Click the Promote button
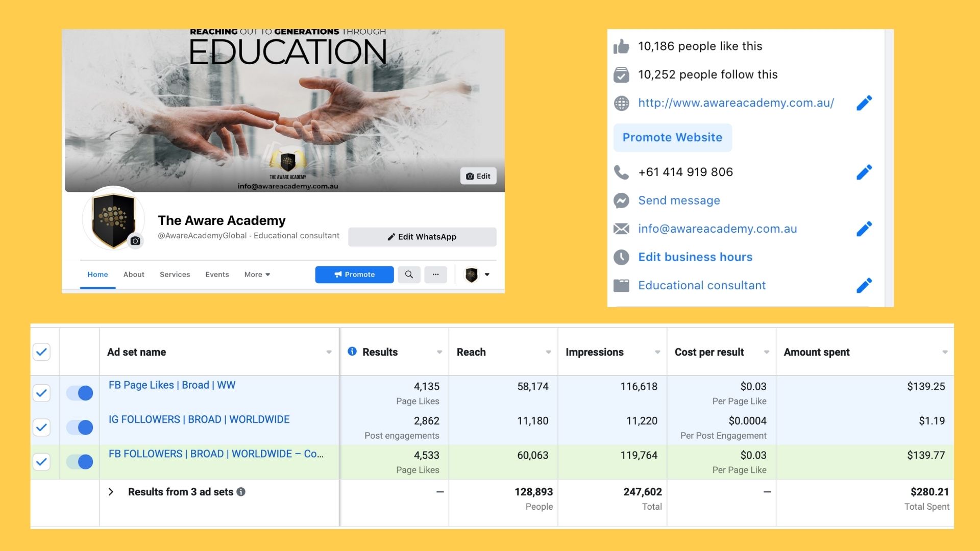 pos(354,274)
